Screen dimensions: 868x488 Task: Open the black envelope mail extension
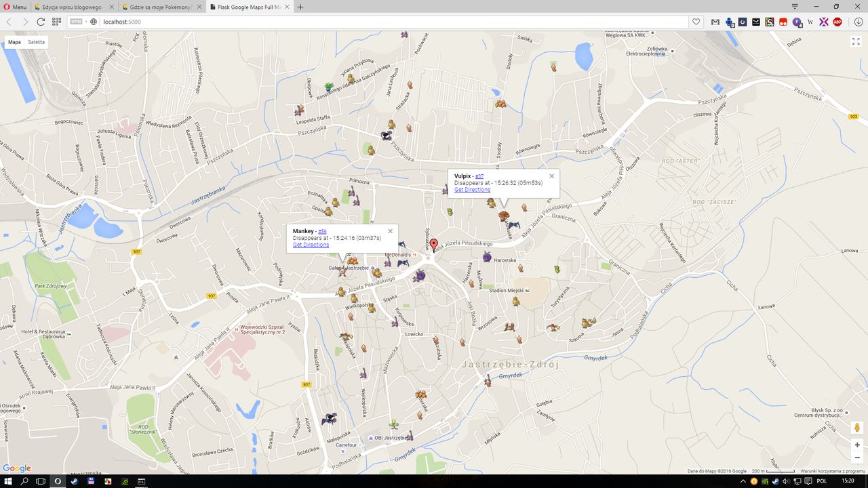[756, 22]
